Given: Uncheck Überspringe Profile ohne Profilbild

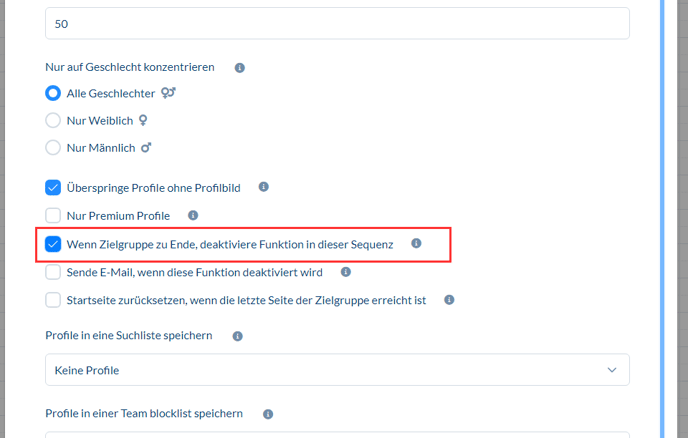Looking at the screenshot, I should (53, 187).
